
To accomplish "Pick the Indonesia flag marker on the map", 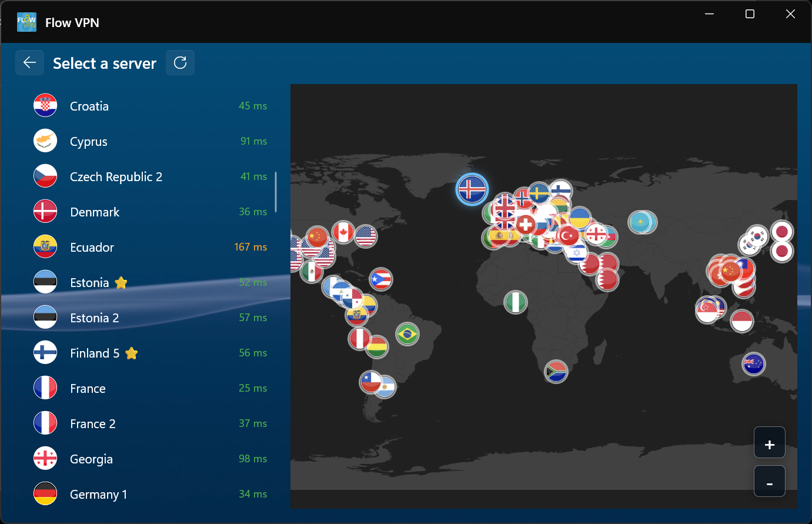I will click(x=742, y=321).
